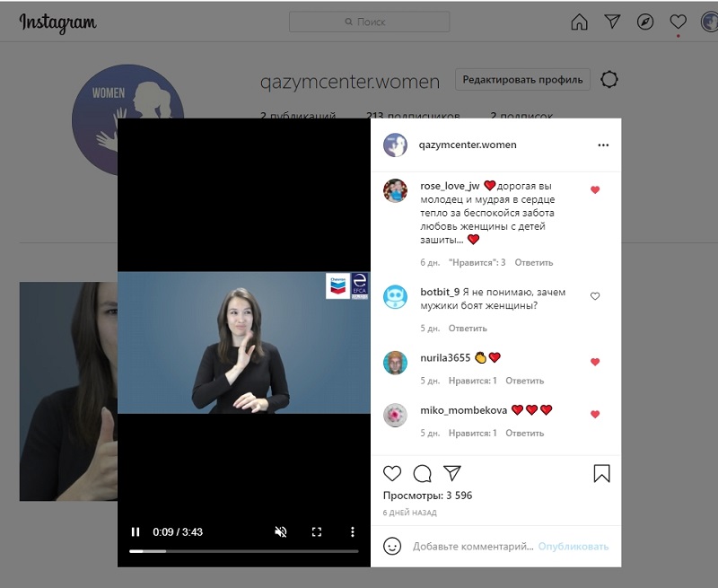Click the video progress bar
This screenshot has width=718, height=588.
pyautogui.click(x=244, y=551)
